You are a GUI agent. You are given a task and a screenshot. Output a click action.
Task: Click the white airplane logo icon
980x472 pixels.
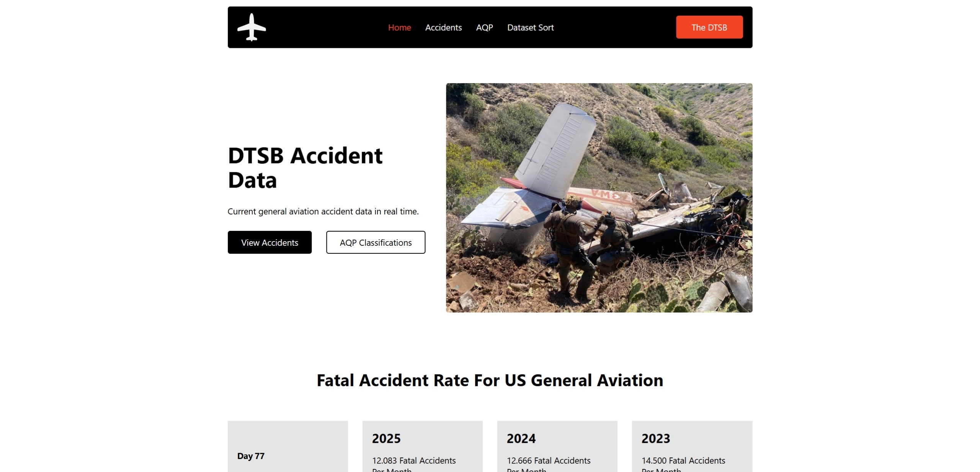(x=252, y=27)
